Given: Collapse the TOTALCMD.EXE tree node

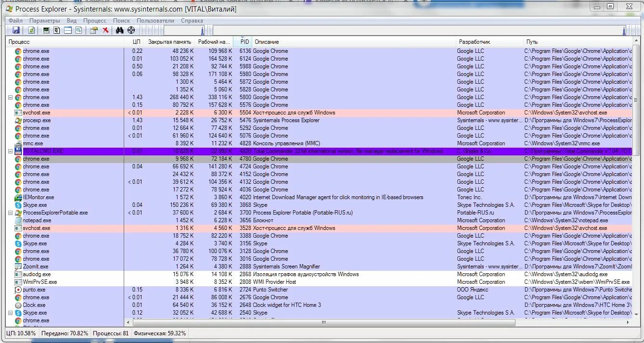Looking at the screenshot, I should coord(11,151).
